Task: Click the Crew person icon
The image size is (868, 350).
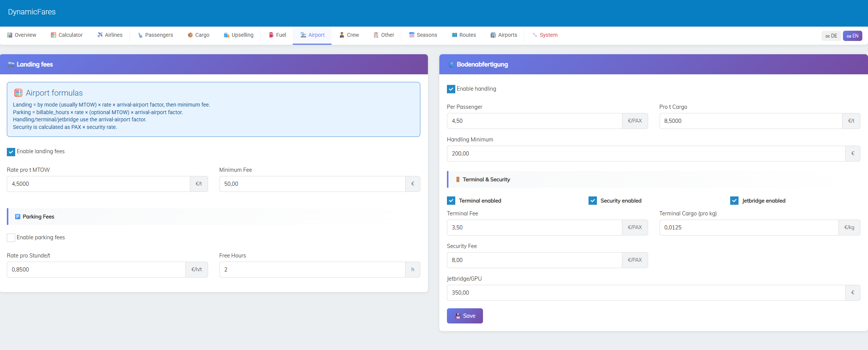Action: [342, 35]
